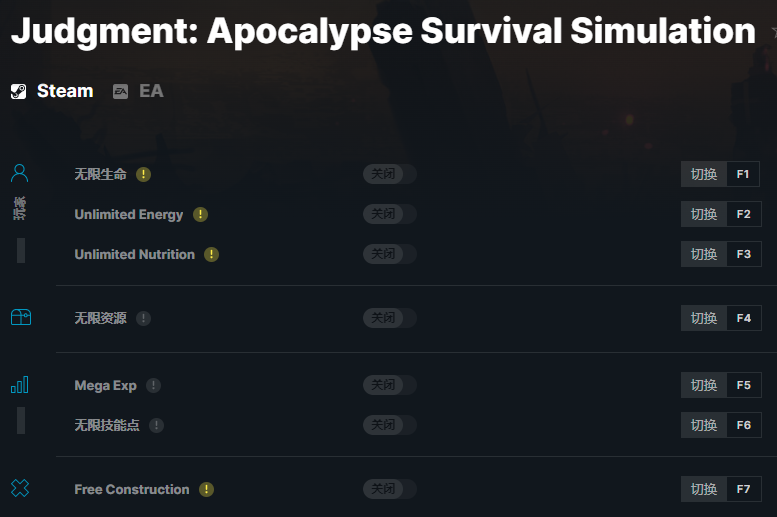Click the crossed tools construction category icon
Screen dimensions: 777x517
tap(20, 488)
